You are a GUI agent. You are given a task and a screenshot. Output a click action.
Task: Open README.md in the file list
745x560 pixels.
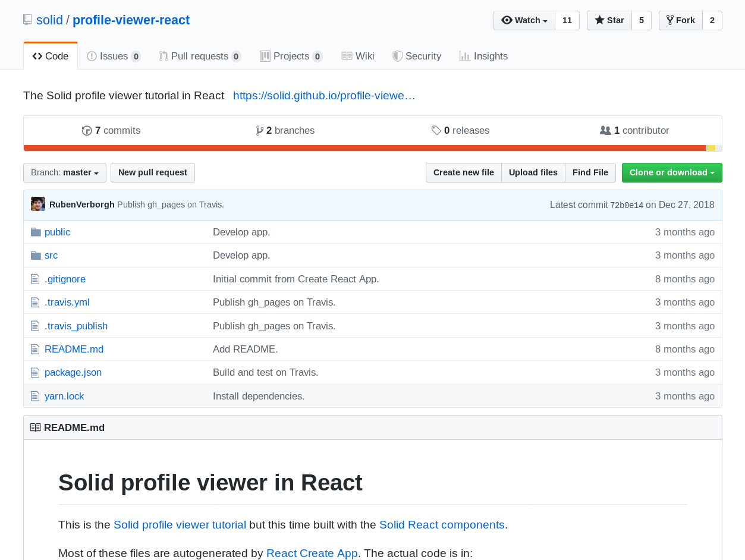[74, 349]
